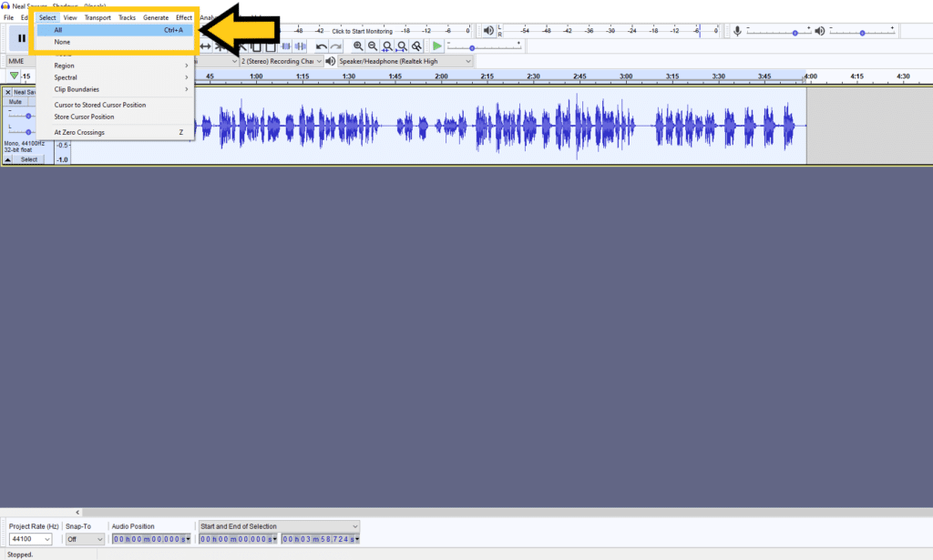Click the green Play-at-Speed arrow icon
933x560 pixels.
click(x=436, y=45)
